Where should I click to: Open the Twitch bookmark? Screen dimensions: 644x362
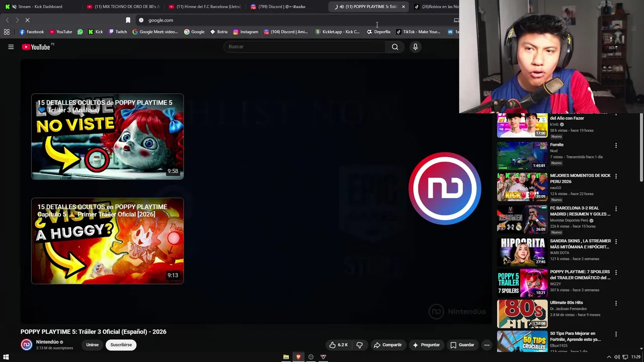click(118, 32)
